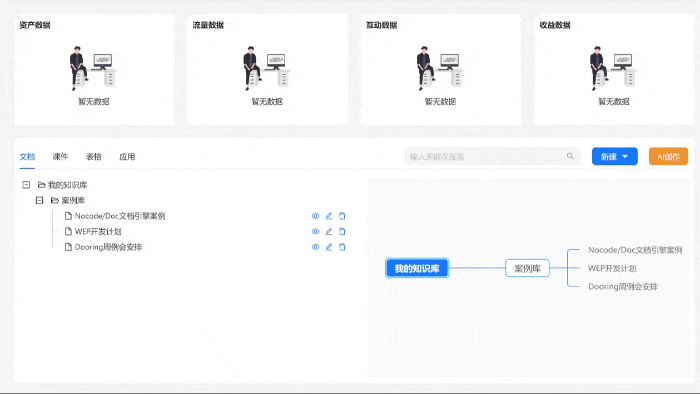Preview the WEP开发计划 document with eye icon

pos(315,232)
